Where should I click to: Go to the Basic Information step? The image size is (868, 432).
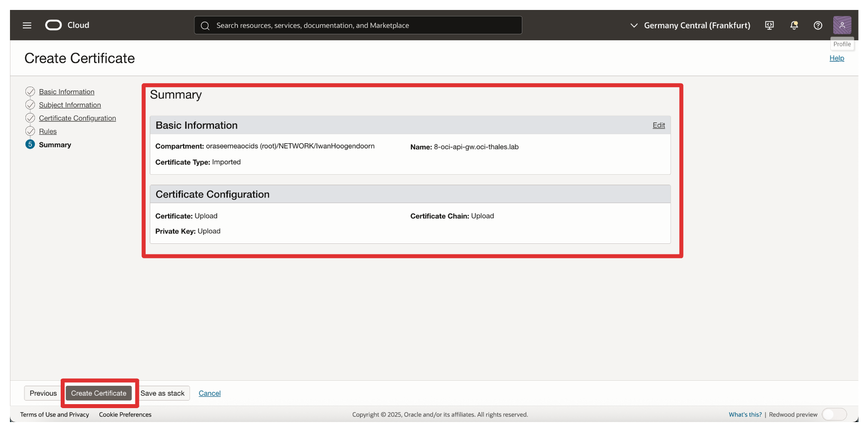coord(67,92)
